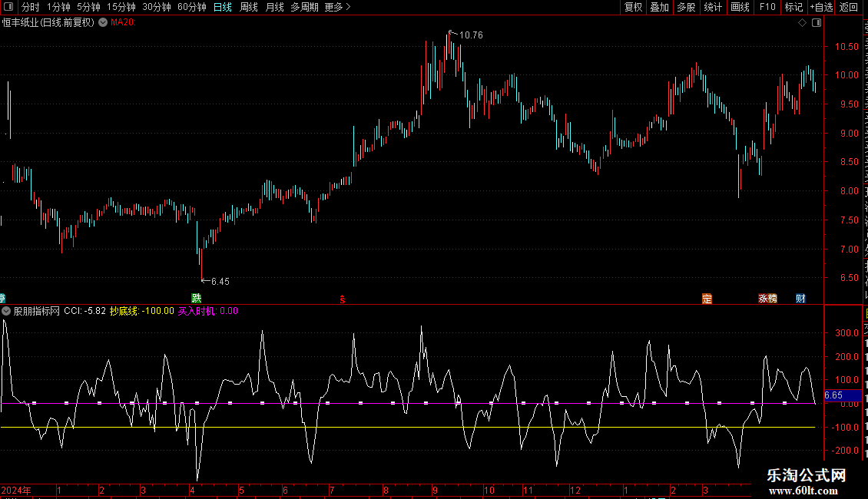Image resolution: width=868 pixels, height=499 pixels.
Task: Switch to the 周线 weekly chart
Action: 249,7
